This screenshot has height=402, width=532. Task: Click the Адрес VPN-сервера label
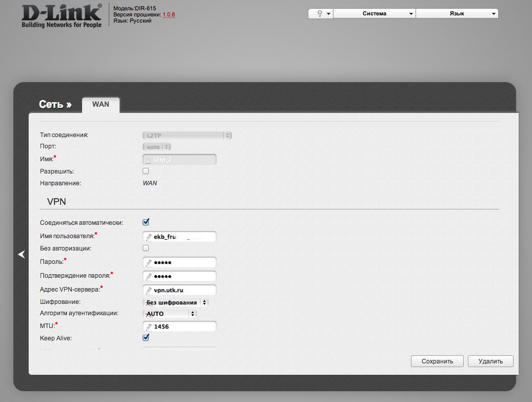71,289
